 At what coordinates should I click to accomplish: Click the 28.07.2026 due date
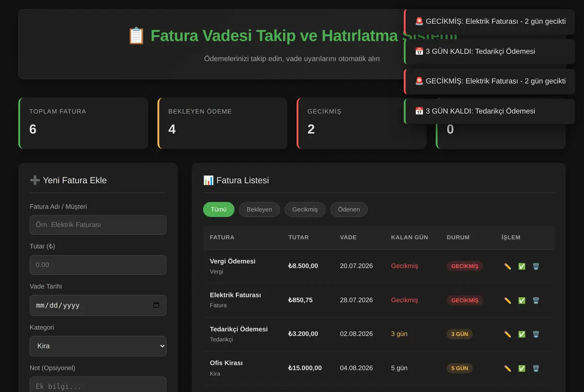(x=356, y=300)
